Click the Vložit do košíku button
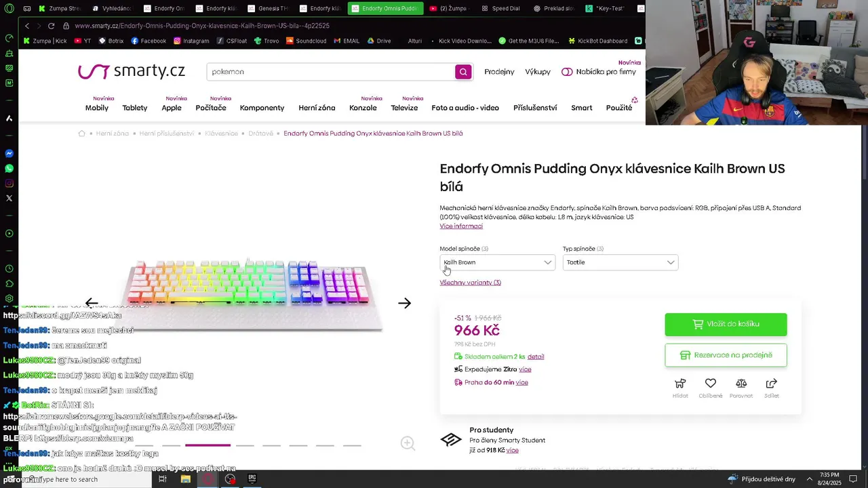868x488 pixels. tap(726, 324)
